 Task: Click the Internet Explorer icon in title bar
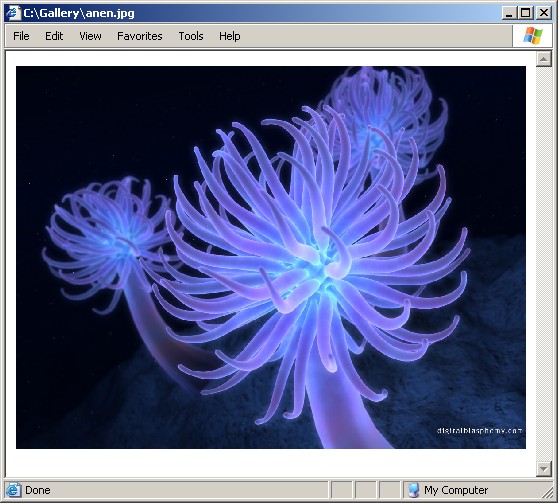click(x=13, y=13)
